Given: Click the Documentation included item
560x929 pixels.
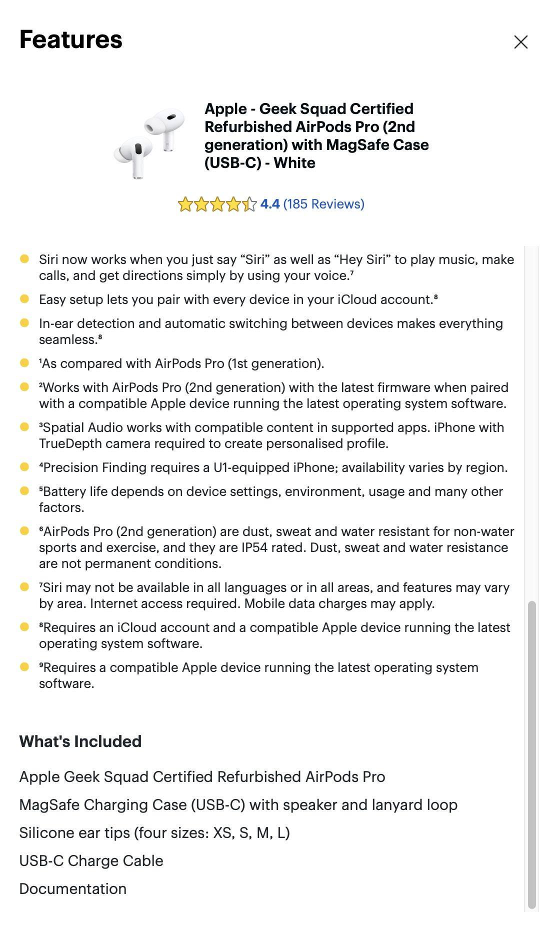Looking at the screenshot, I should pyautogui.click(x=72, y=889).
